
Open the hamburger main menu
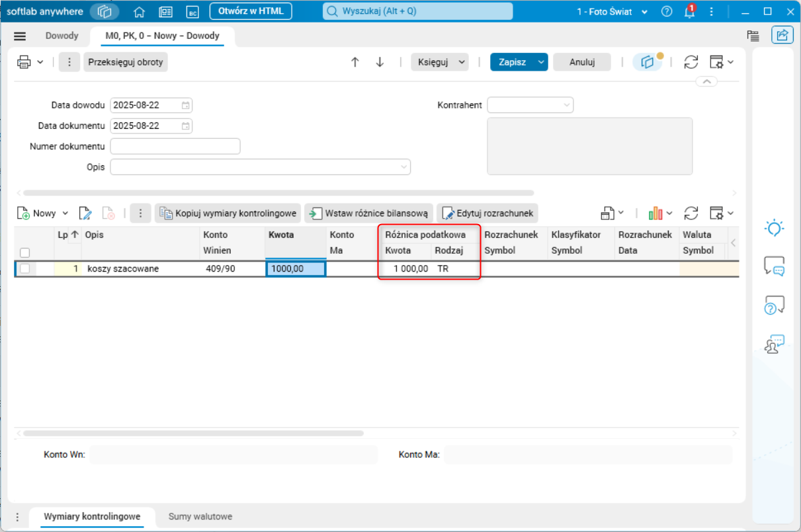click(20, 36)
